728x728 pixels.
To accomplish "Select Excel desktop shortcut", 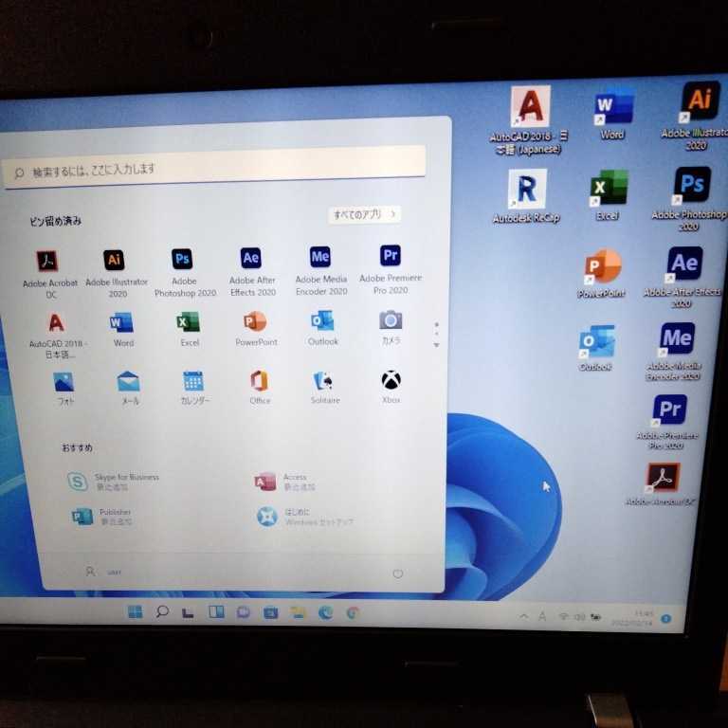I will [x=609, y=195].
